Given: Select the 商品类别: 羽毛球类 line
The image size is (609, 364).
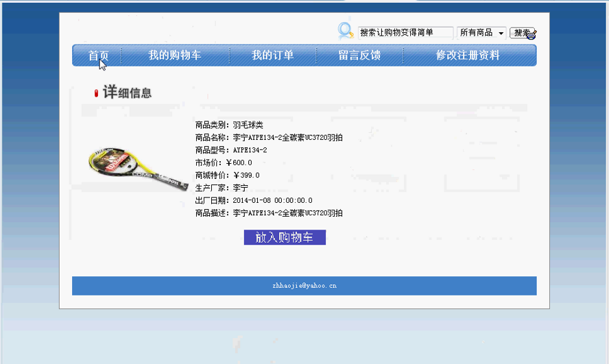Looking at the screenshot, I should pyautogui.click(x=229, y=125).
